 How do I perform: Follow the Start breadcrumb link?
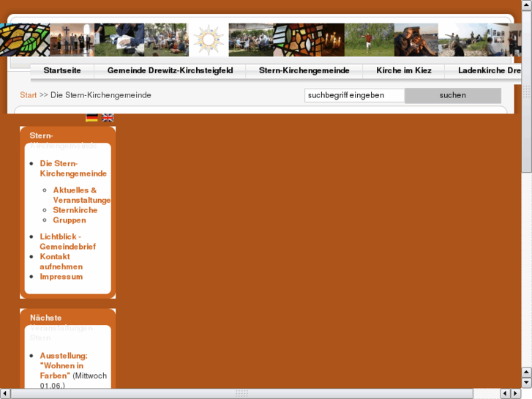28,95
